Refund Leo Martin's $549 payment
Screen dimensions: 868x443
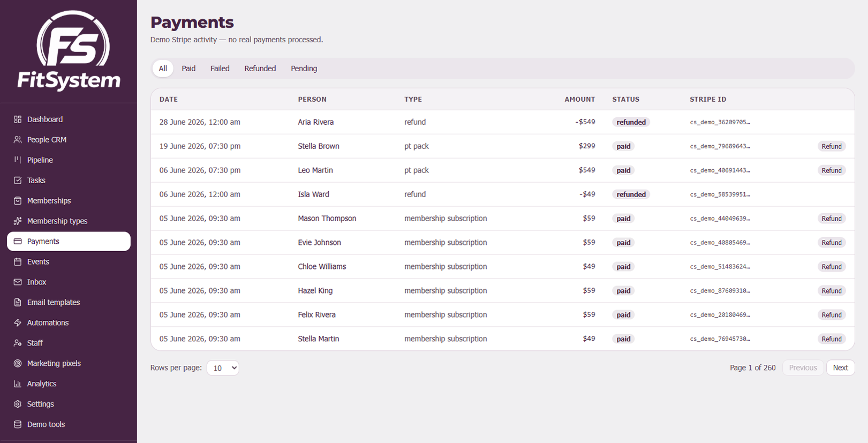[832, 170]
